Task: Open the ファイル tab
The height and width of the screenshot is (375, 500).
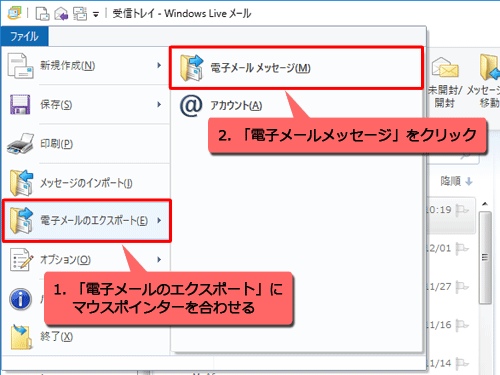Action: coord(24,36)
